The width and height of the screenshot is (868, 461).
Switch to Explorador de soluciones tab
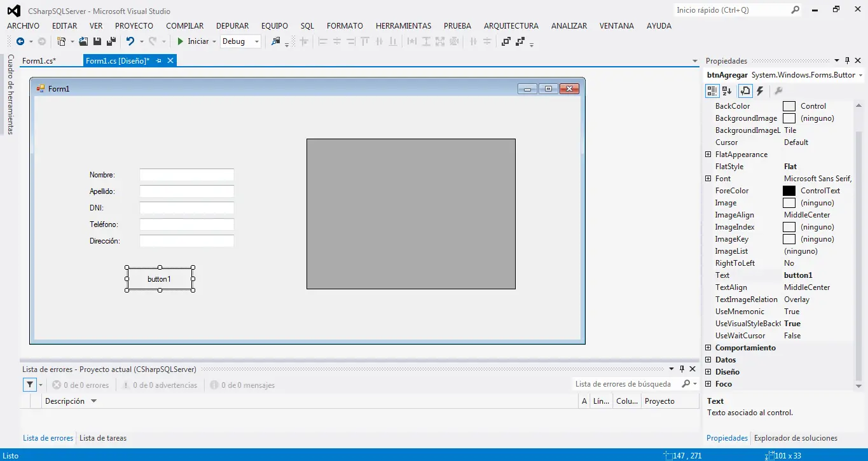[796, 438]
